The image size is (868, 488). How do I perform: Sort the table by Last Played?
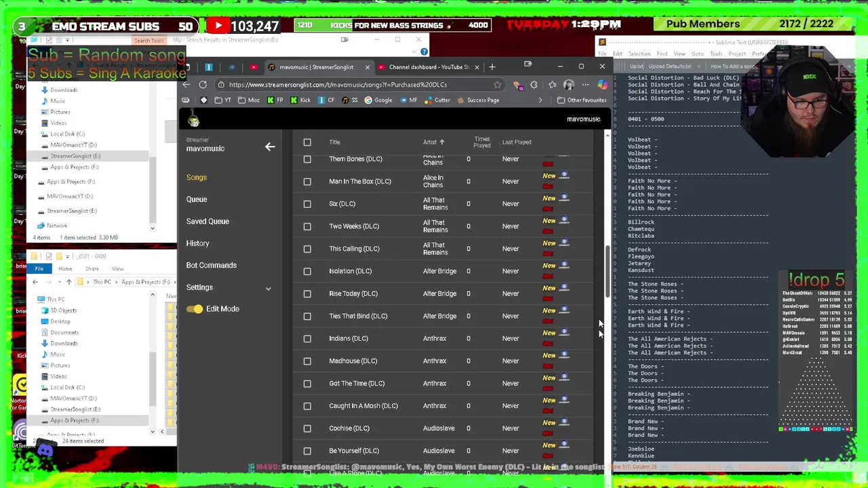pos(517,142)
